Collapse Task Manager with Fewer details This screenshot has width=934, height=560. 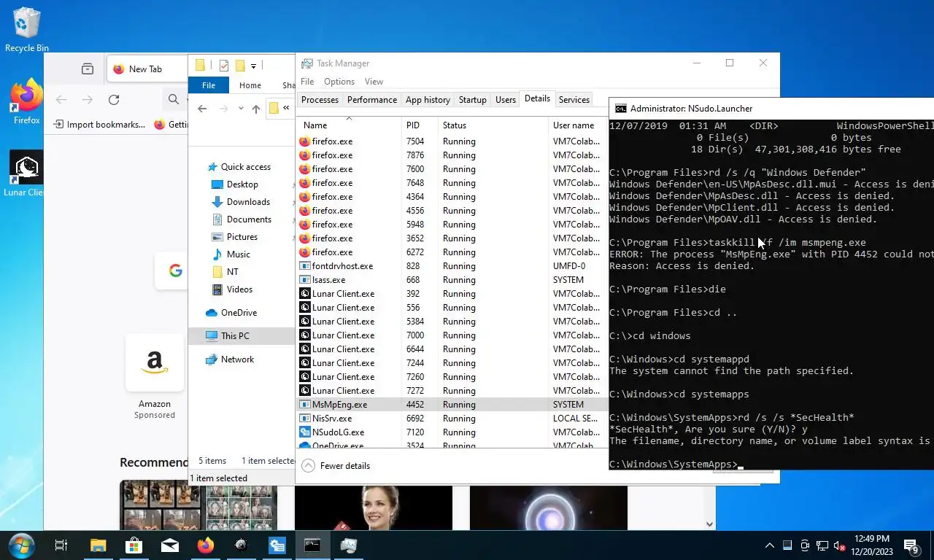[336, 466]
